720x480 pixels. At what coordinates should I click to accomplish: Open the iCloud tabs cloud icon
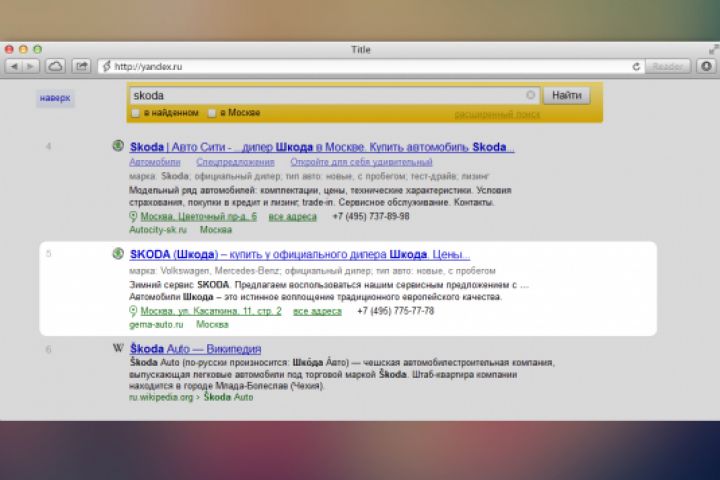(x=55, y=67)
